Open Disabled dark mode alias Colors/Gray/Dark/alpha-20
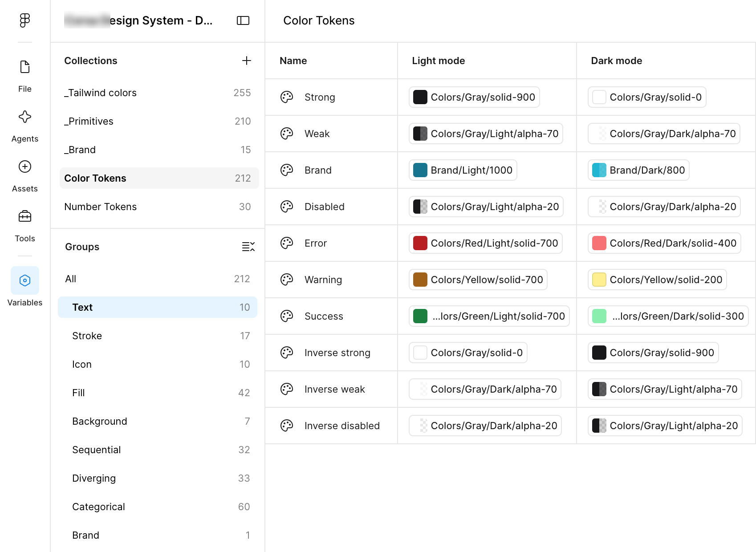Viewport: 756px width, 552px height. pyautogui.click(x=664, y=207)
